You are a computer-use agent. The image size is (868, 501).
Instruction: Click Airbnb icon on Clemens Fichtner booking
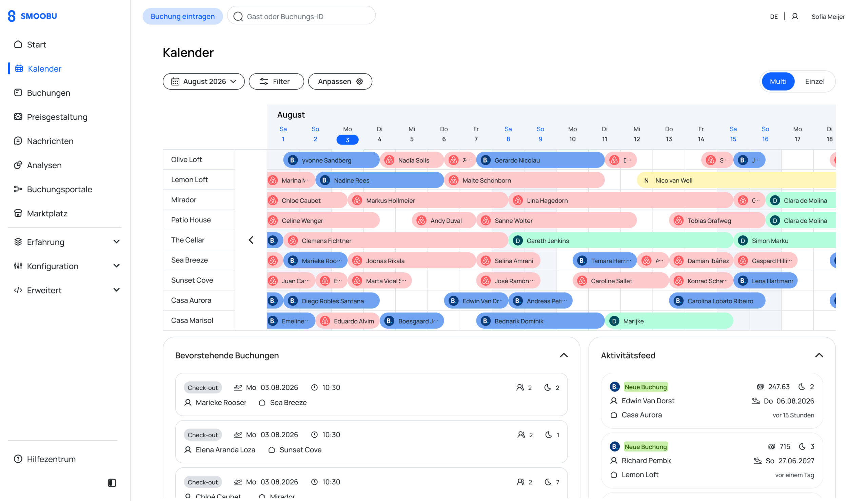pos(293,241)
